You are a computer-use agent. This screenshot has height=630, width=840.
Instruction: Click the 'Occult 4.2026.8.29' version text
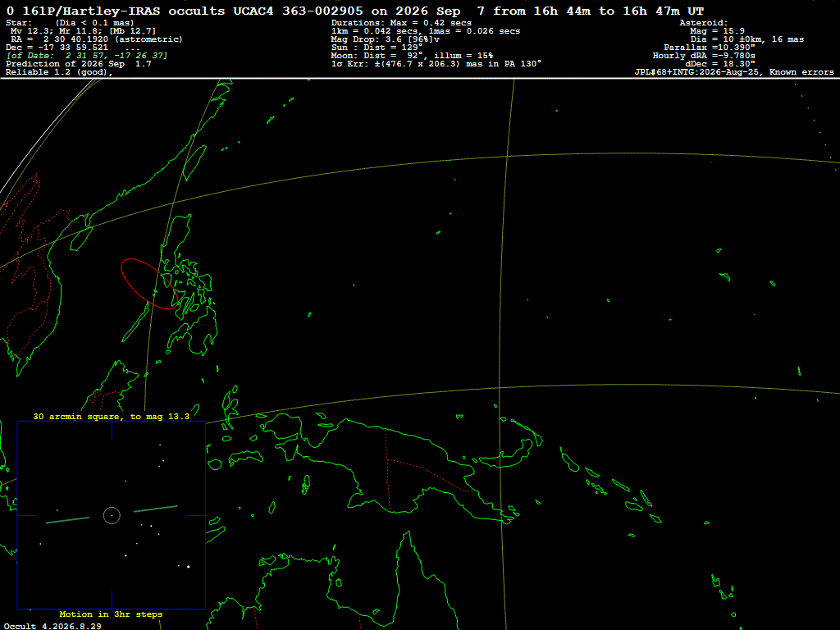[x=52, y=626]
